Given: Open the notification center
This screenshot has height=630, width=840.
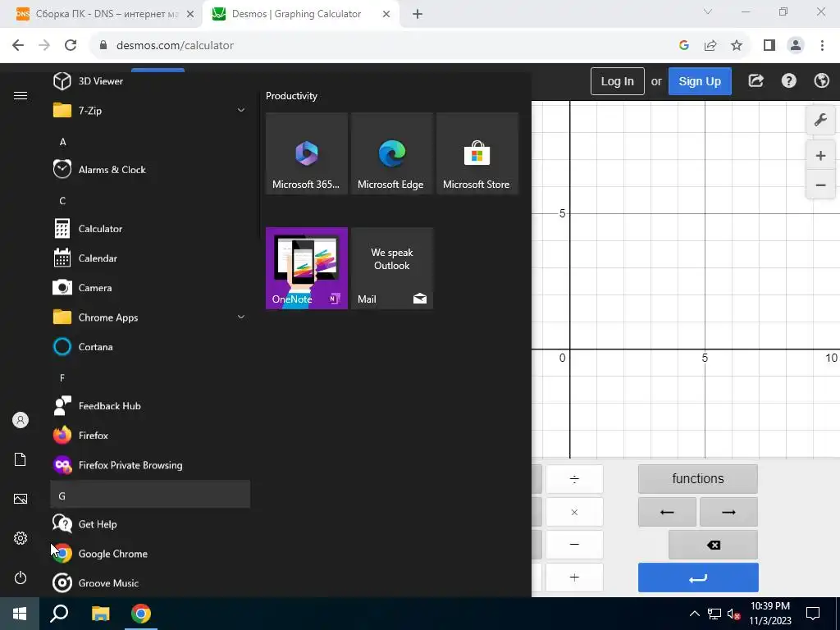Looking at the screenshot, I should 813,614.
